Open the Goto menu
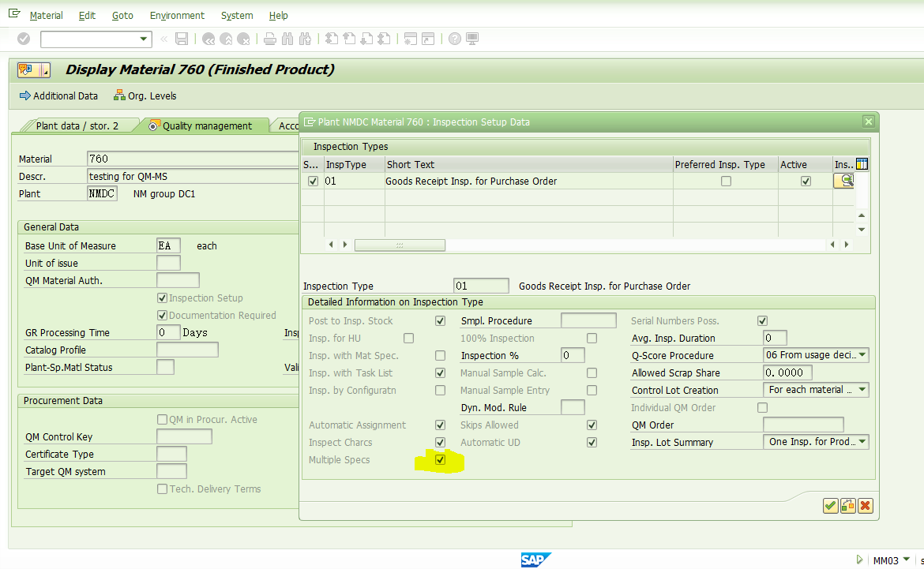The image size is (924, 569). 122,15
